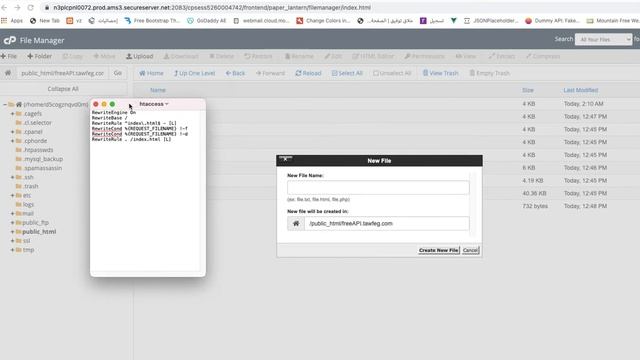Expand the etc folder
This screenshot has height=360, width=640.
pyautogui.click(x=12, y=196)
